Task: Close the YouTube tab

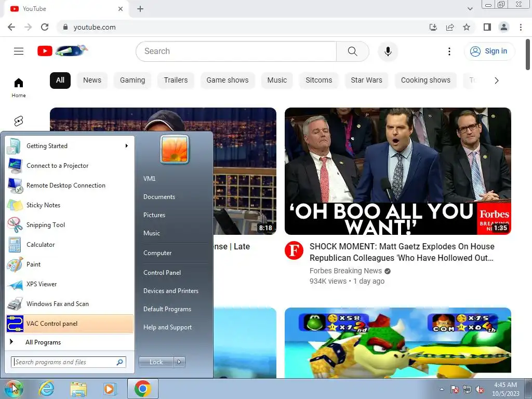Action: (x=121, y=9)
